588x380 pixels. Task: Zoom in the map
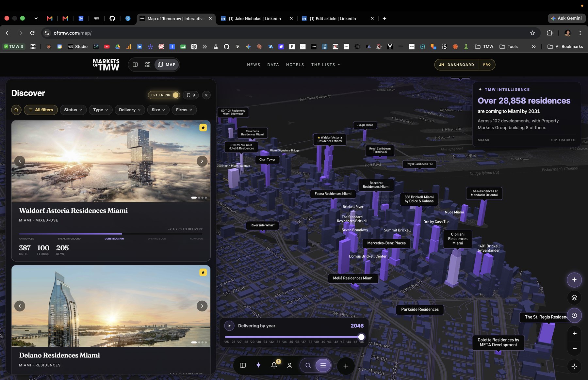tap(574, 333)
